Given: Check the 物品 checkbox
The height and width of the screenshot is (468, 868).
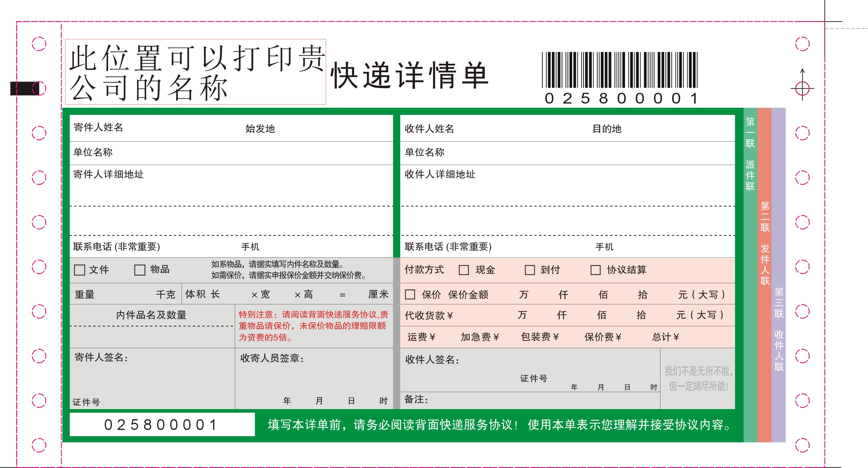Looking at the screenshot, I should pos(140,270).
